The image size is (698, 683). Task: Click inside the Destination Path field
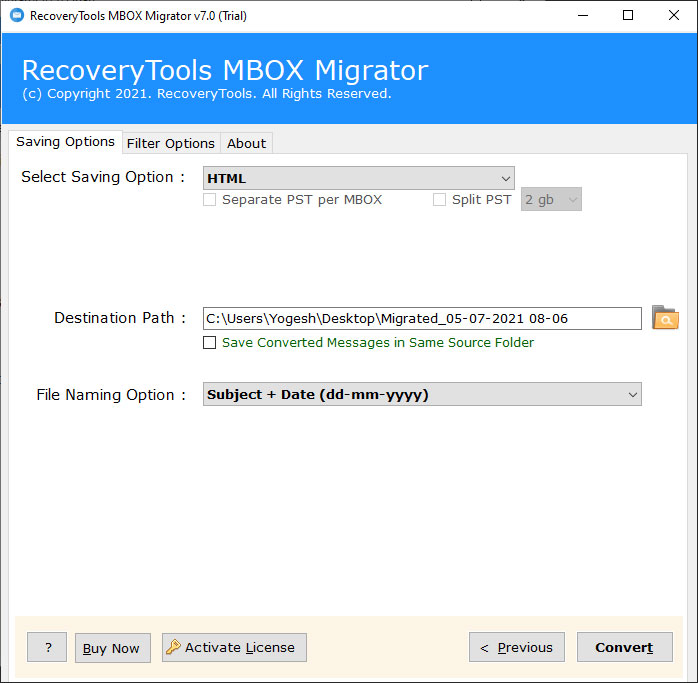pyautogui.click(x=422, y=319)
